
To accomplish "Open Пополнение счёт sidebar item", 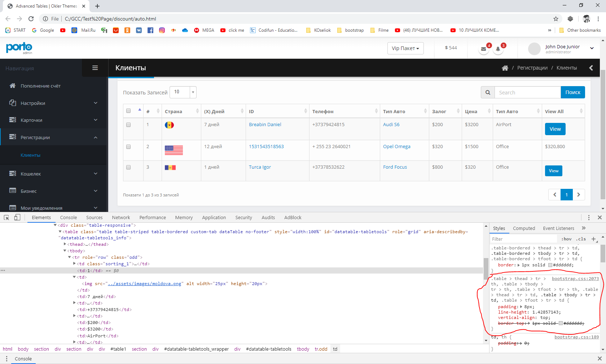I will point(53,86).
